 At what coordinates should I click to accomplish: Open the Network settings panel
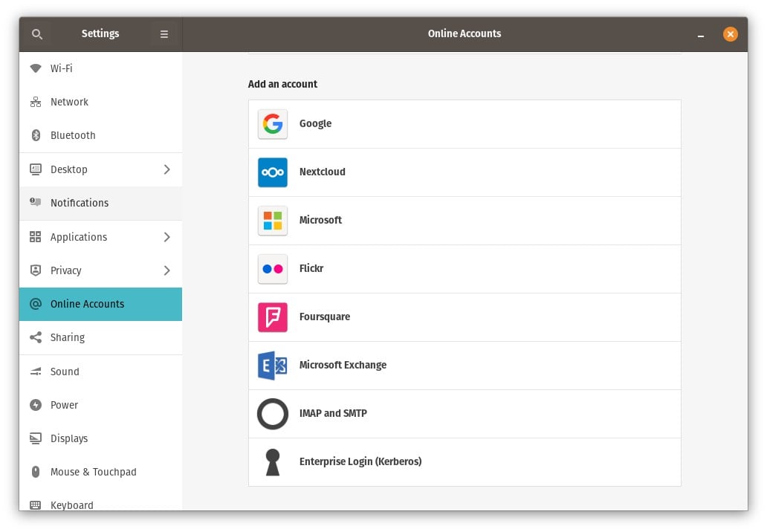[x=101, y=102]
